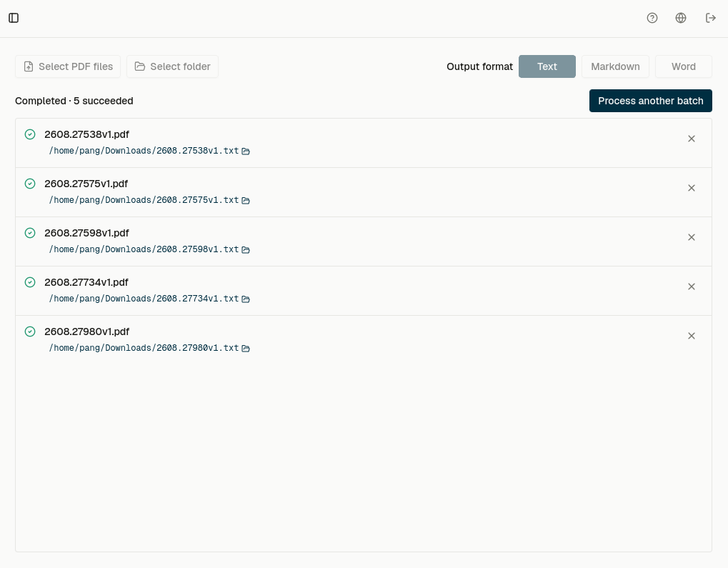Open folder for 2608.27538v1.txt output

point(246,151)
